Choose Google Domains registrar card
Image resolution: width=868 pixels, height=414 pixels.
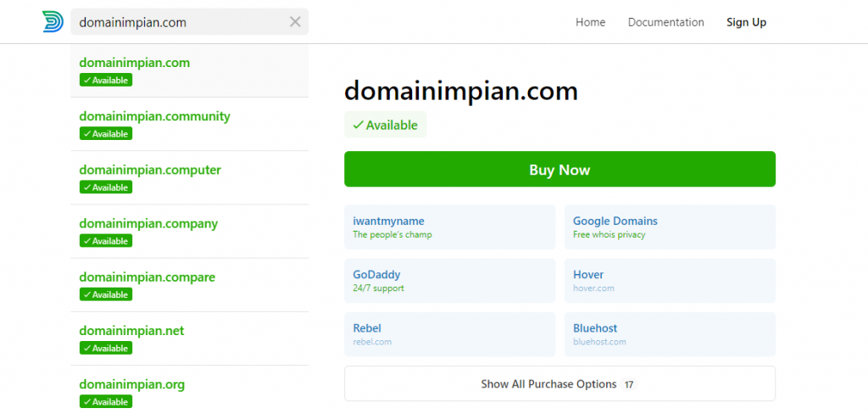pos(670,227)
